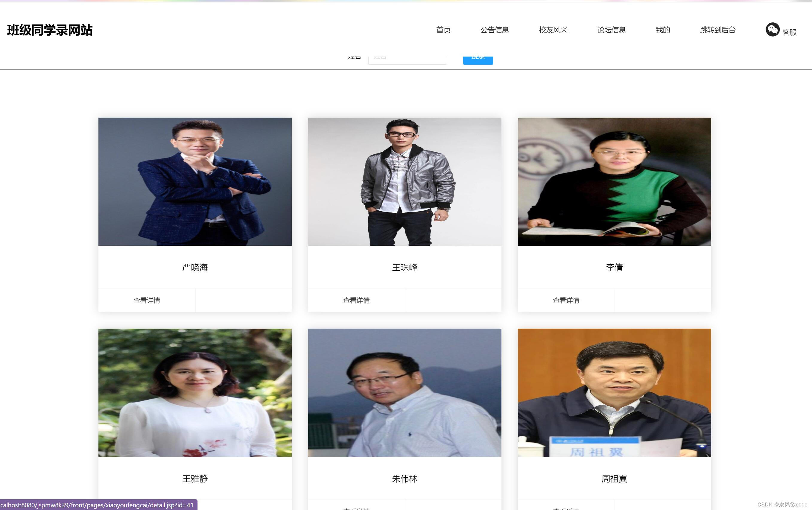Open 王珠峰's photo thumbnail
812x510 pixels.
pos(405,181)
